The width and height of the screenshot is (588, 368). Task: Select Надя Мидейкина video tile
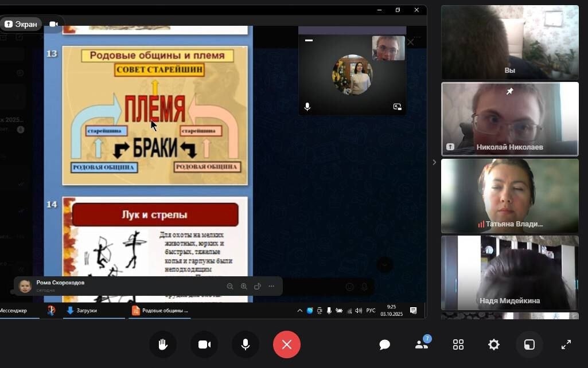point(509,273)
